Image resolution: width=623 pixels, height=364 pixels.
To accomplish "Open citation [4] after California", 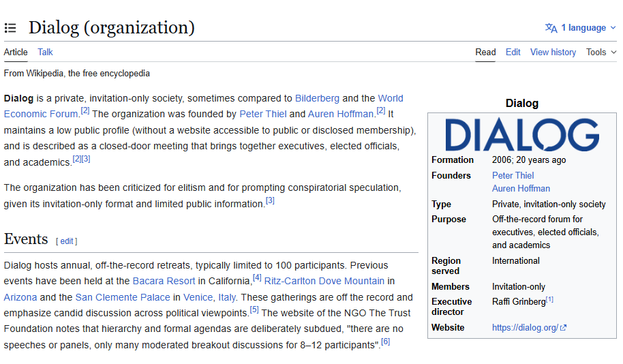I will click(x=257, y=277).
